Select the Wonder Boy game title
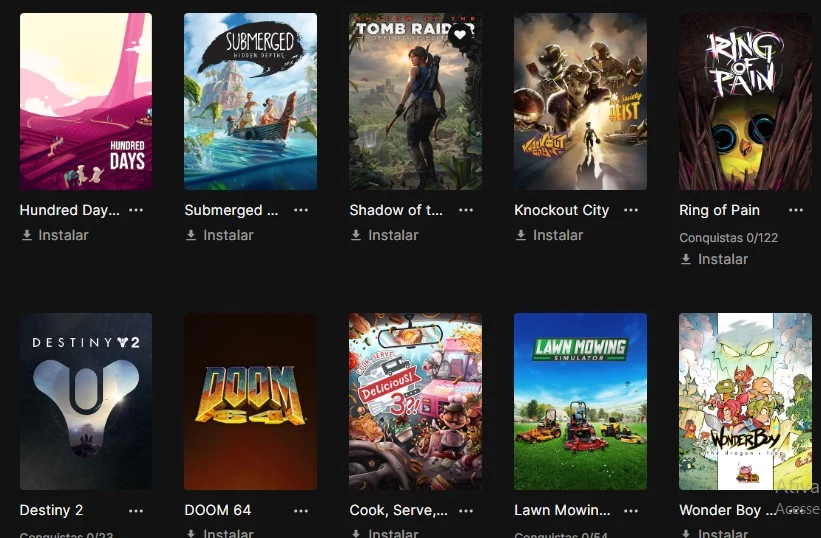The width and height of the screenshot is (821, 538). (727, 510)
